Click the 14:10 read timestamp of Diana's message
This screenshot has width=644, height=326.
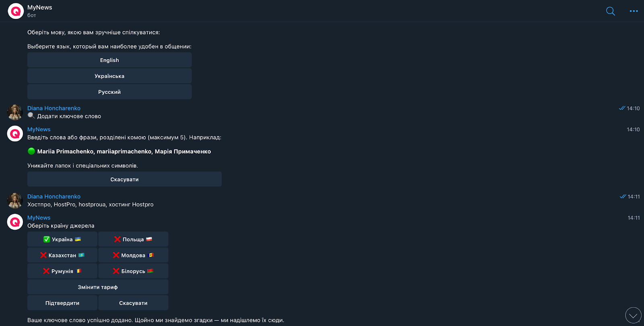(x=630, y=108)
